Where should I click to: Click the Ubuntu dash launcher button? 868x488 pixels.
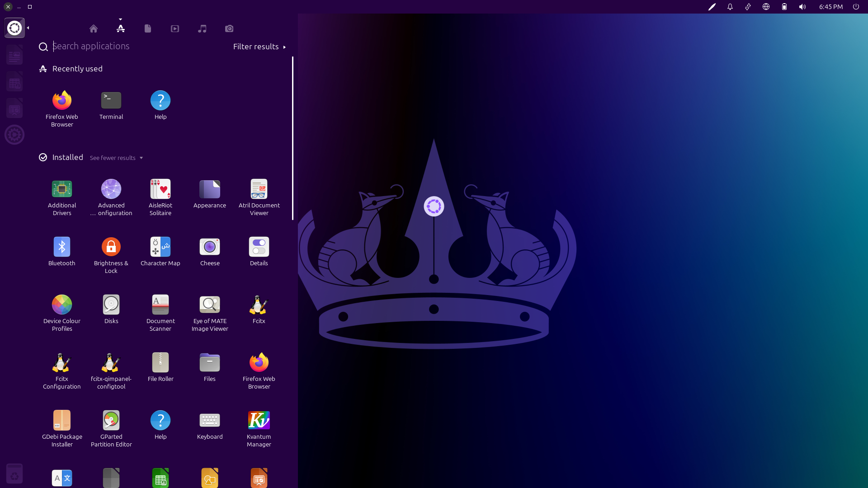(x=14, y=28)
